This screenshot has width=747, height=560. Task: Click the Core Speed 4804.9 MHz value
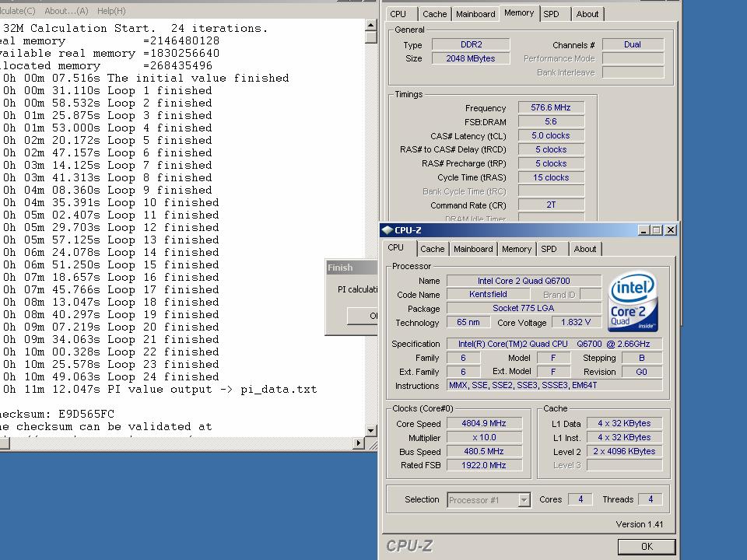click(x=484, y=423)
